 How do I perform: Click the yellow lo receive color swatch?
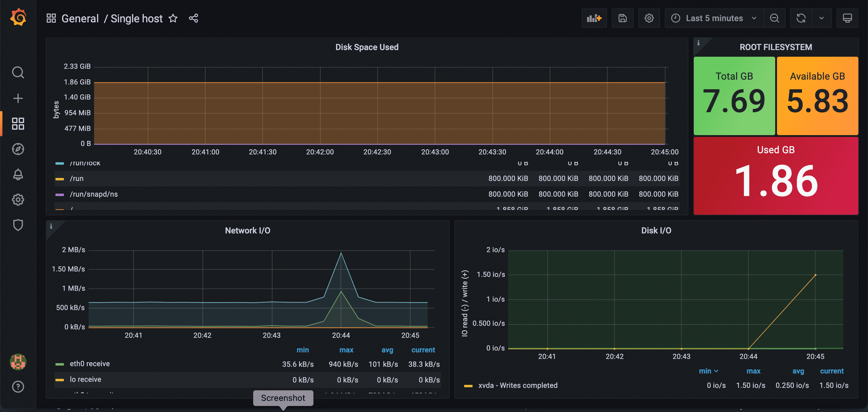60,380
